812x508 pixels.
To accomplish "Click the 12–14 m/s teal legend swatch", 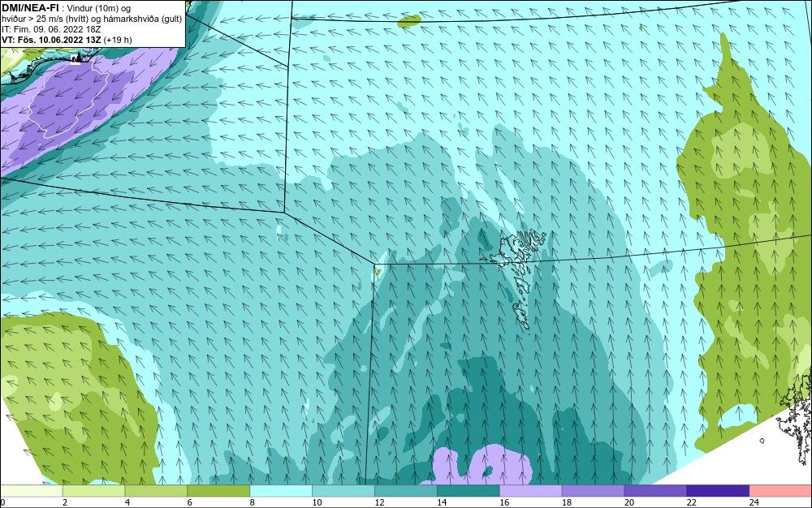I will pos(406,490).
